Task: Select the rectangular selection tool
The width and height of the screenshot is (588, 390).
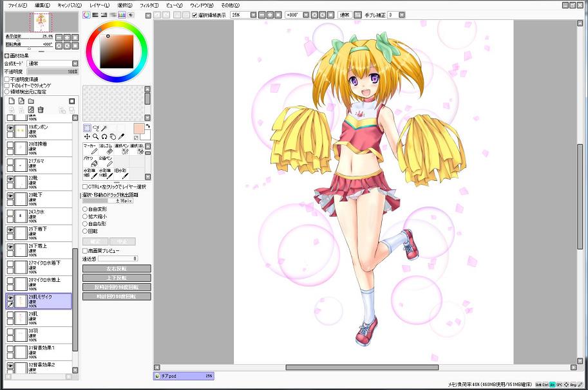Action: [87, 128]
